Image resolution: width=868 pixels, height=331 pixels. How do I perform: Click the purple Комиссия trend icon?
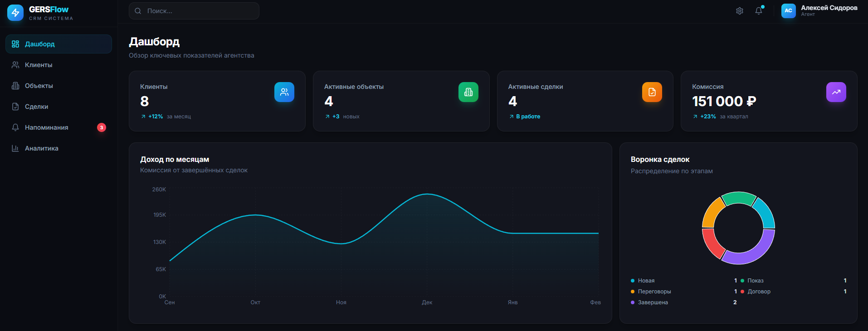click(x=836, y=92)
